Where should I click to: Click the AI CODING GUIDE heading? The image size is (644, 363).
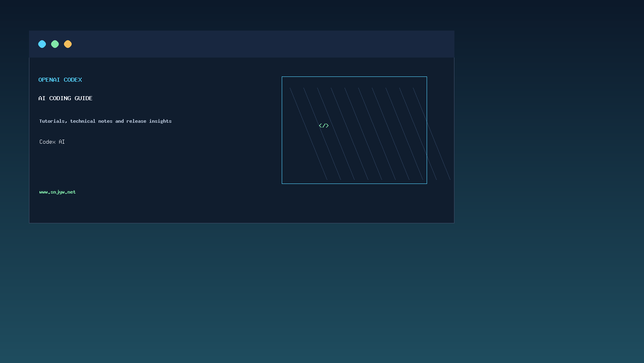(x=65, y=98)
